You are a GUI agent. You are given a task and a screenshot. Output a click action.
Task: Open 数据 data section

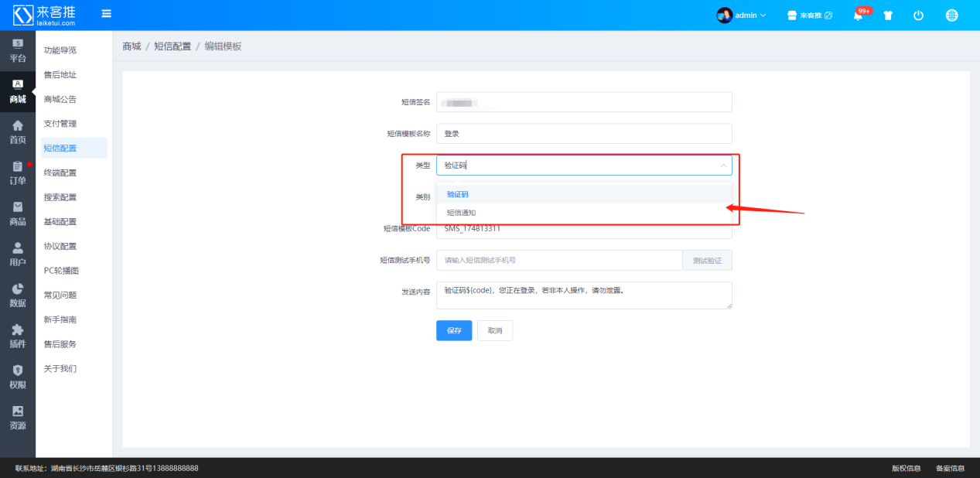pyautogui.click(x=18, y=295)
